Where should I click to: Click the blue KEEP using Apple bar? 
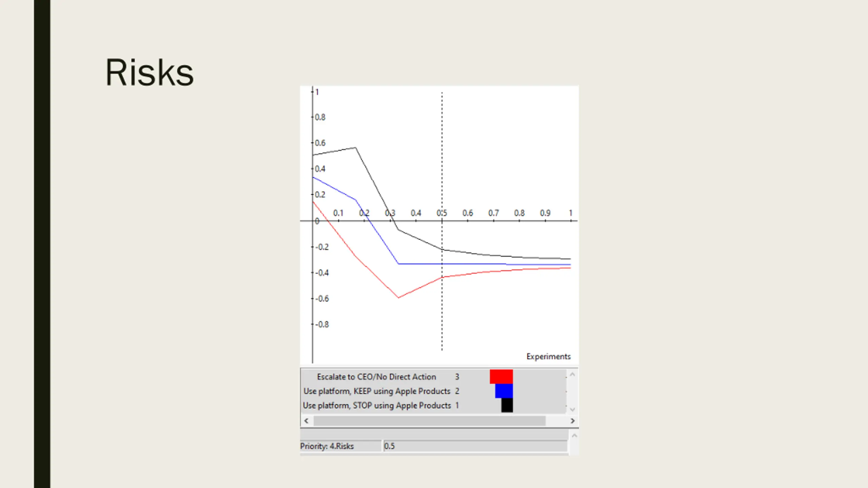tap(504, 391)
